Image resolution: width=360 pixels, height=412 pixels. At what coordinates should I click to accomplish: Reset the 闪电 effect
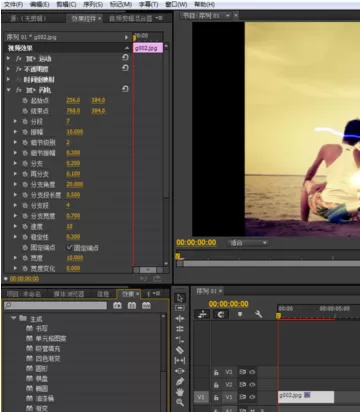pos(125,89)
